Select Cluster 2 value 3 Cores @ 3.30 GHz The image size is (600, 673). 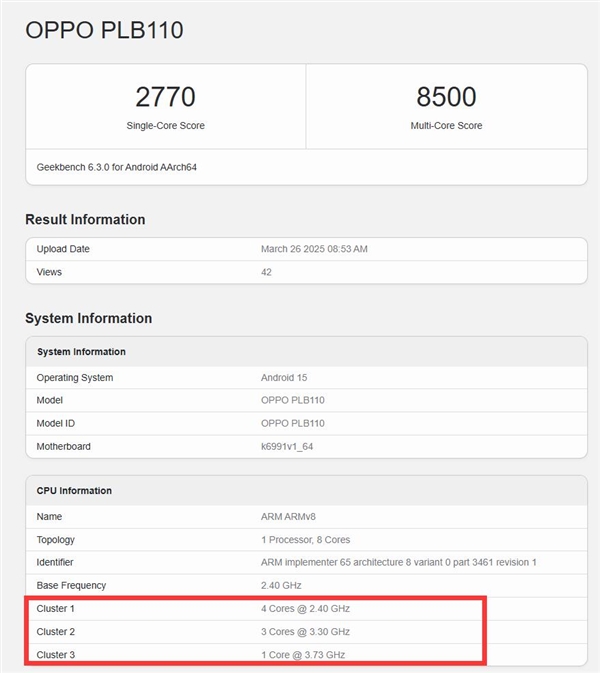click(x=305, y=632)
